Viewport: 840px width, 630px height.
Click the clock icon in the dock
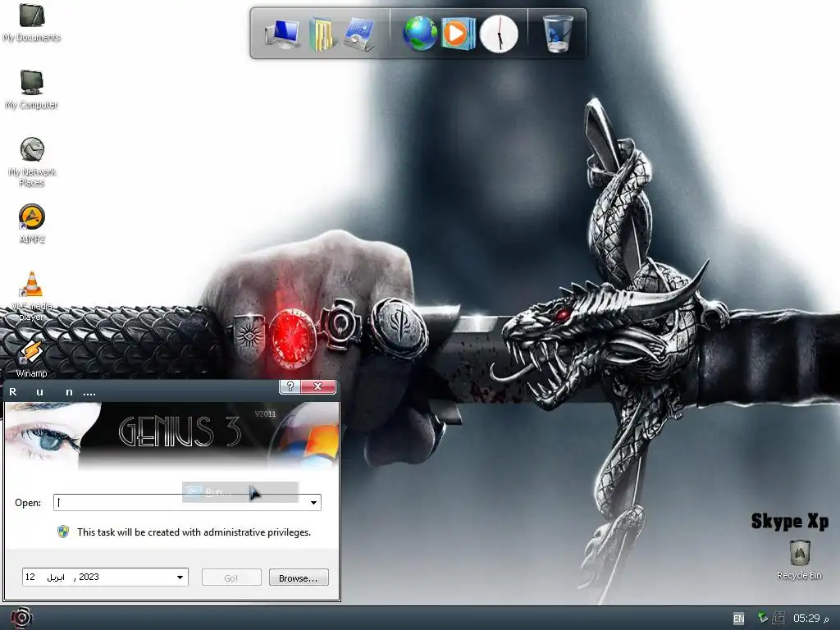tap(499, 33)
